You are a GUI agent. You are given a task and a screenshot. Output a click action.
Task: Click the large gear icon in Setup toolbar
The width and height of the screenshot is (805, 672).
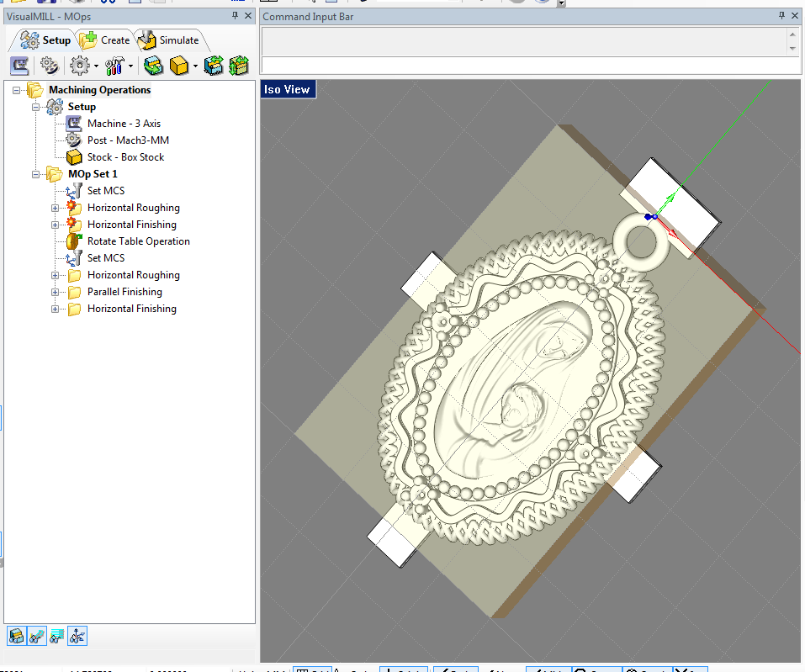click(x=80, y=66)
